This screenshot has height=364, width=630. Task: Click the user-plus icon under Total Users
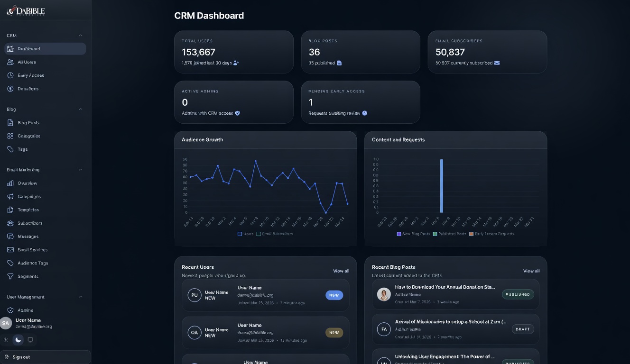coord(236,63)
